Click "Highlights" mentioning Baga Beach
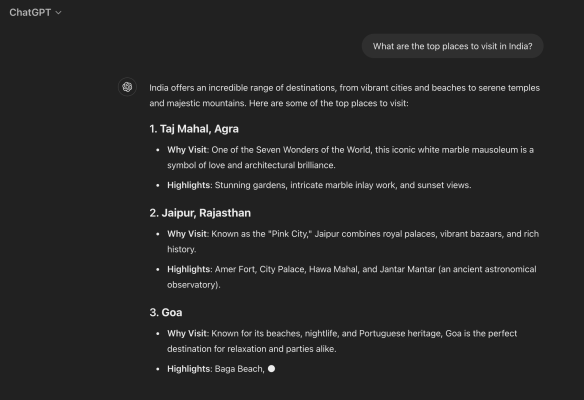 (x=189, y=369)
